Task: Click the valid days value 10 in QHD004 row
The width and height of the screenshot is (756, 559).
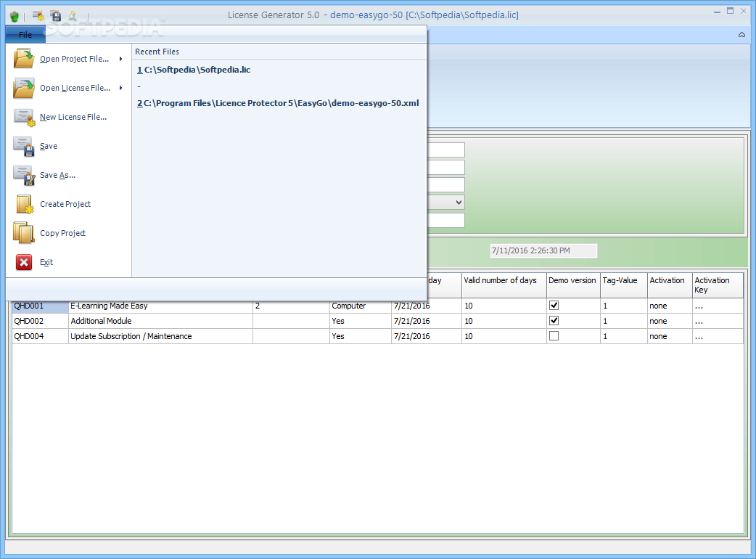Action: pos(504,336)
